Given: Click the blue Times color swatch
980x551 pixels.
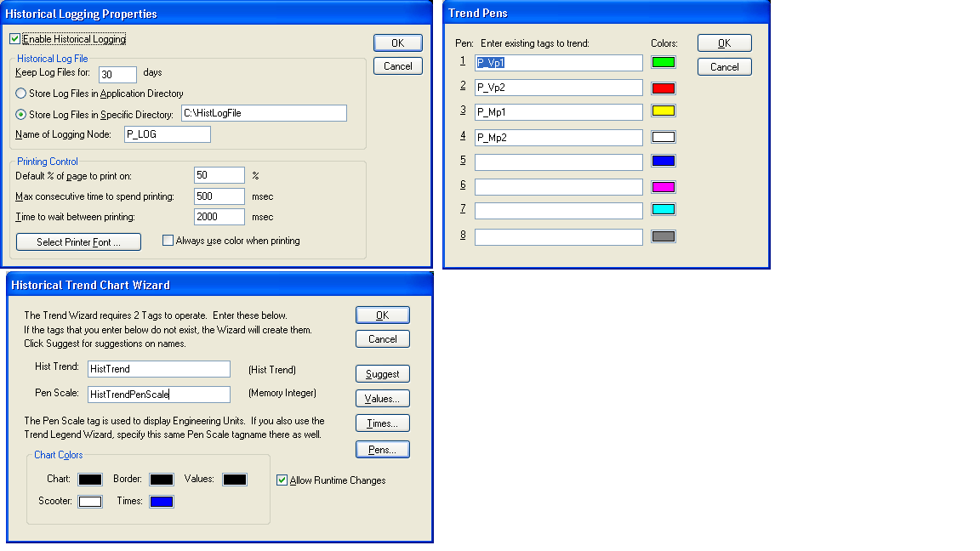Looking at the screenshot, I should (162, 502).
